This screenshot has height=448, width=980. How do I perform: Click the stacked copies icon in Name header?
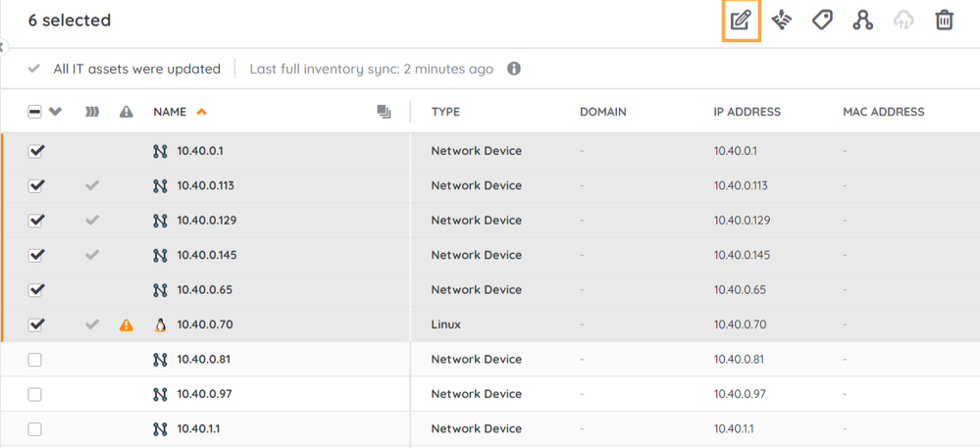tap(384, 113)
